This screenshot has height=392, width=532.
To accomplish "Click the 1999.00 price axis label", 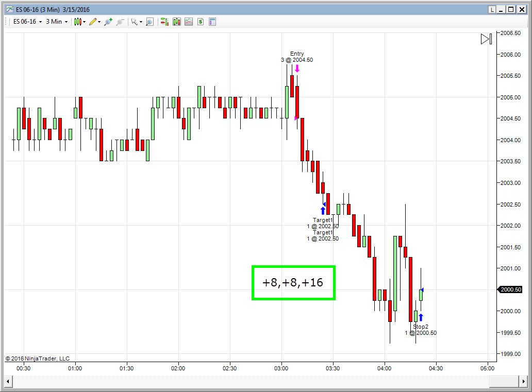I will pyautogui.click(x=511, y=354).
